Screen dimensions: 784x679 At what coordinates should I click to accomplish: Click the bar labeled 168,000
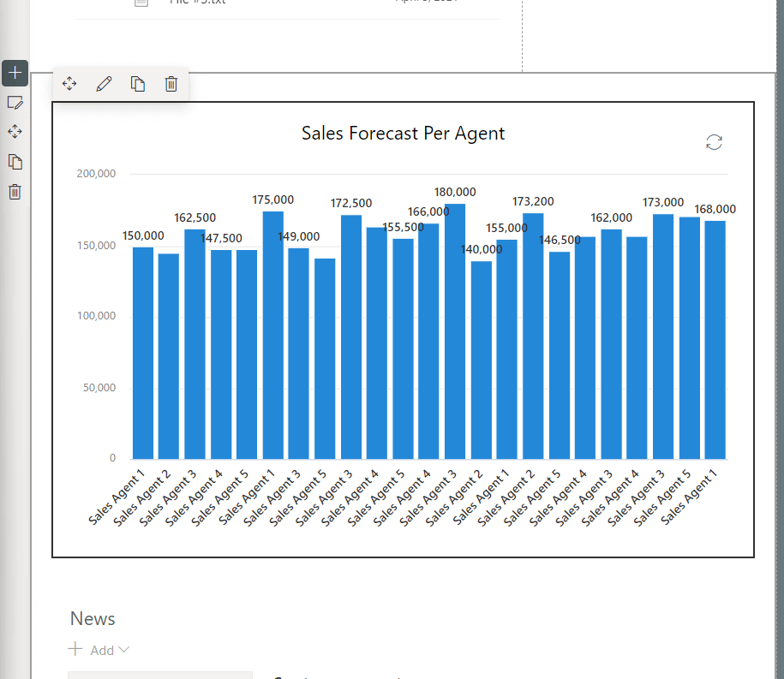[x=715, y=340]
